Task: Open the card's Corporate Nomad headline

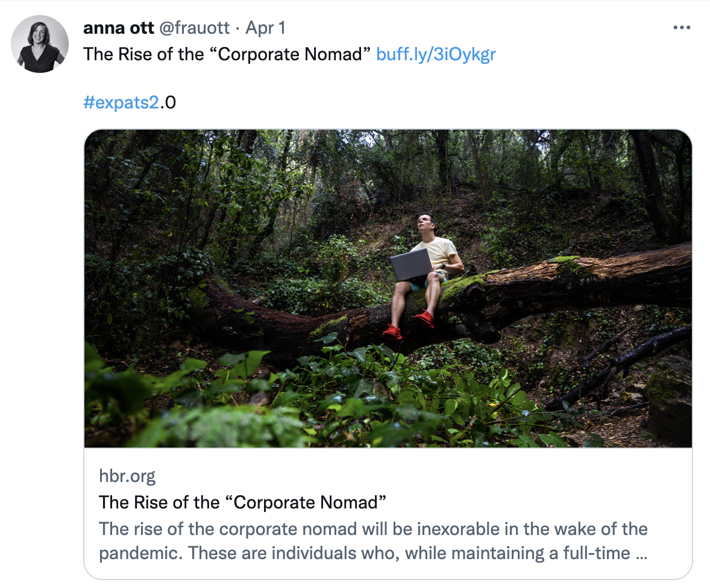Action: pyautogui.click(x=242, y=502)
